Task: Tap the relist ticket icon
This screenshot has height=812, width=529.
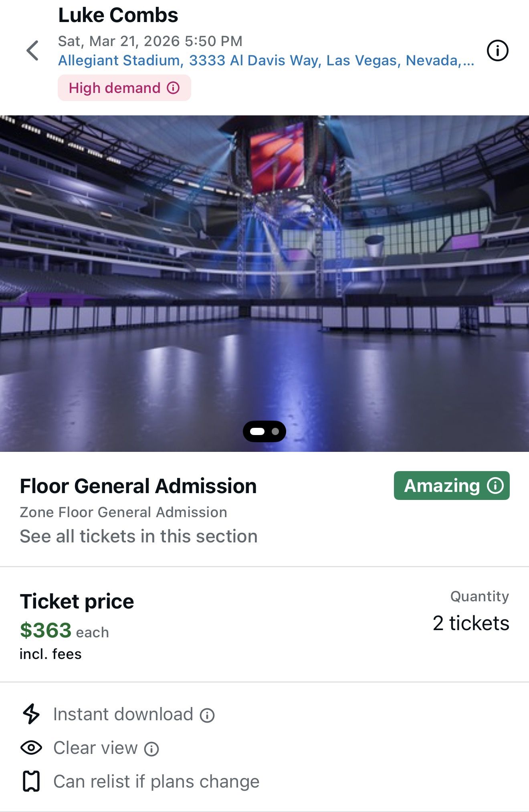Action: (x=31, y=781)
